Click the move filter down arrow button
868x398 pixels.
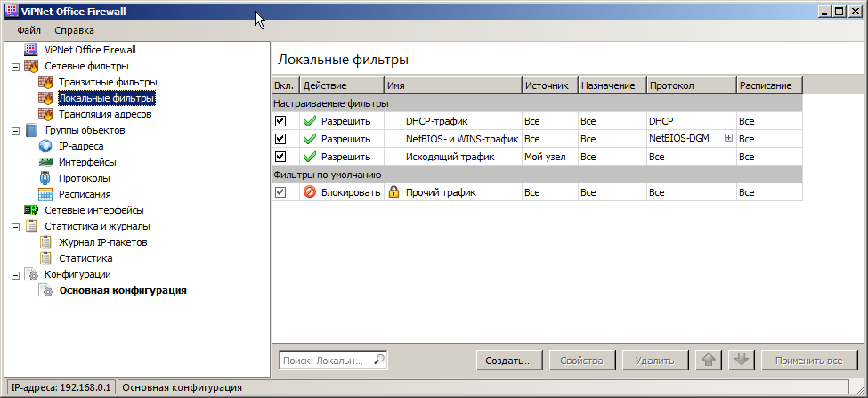(742, 361)
